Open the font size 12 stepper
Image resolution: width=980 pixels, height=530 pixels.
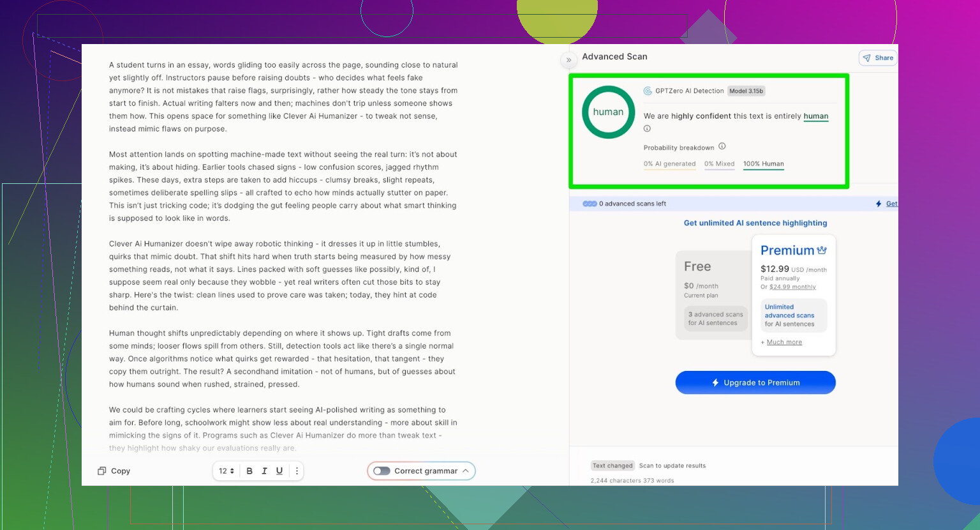tap(226, 471)
